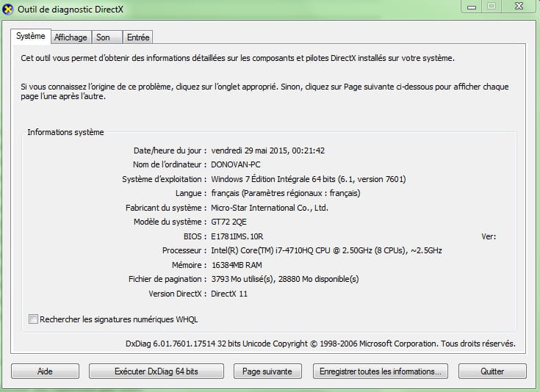Click Enregistrer toutes les informations button
The width and height of the screenshot is (540, 392).
[x=381, y=371]
